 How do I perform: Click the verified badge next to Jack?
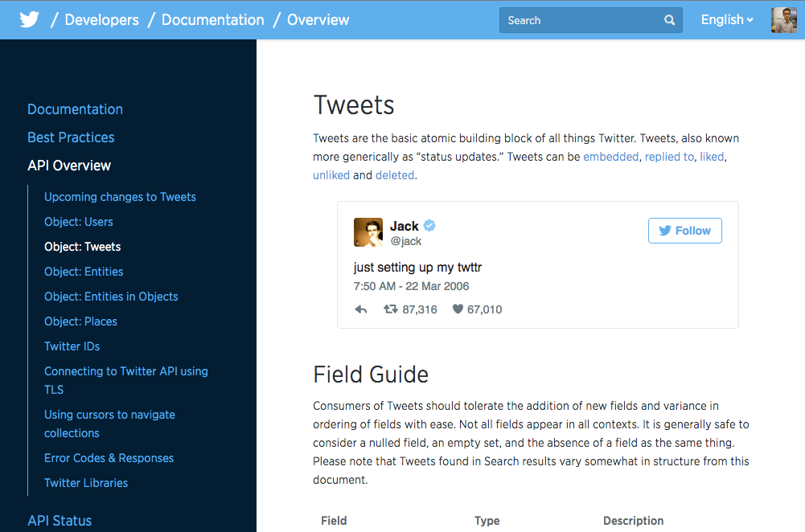point(429,225)
